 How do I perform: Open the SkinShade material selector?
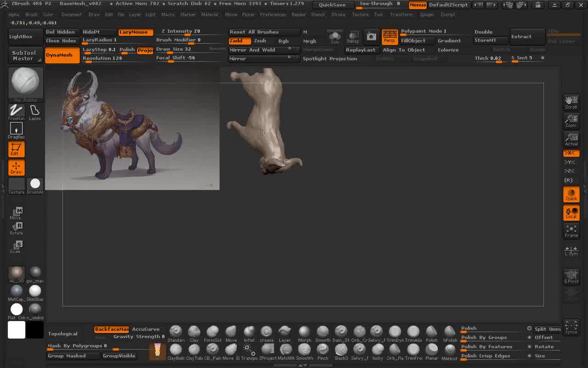[35, 293]
